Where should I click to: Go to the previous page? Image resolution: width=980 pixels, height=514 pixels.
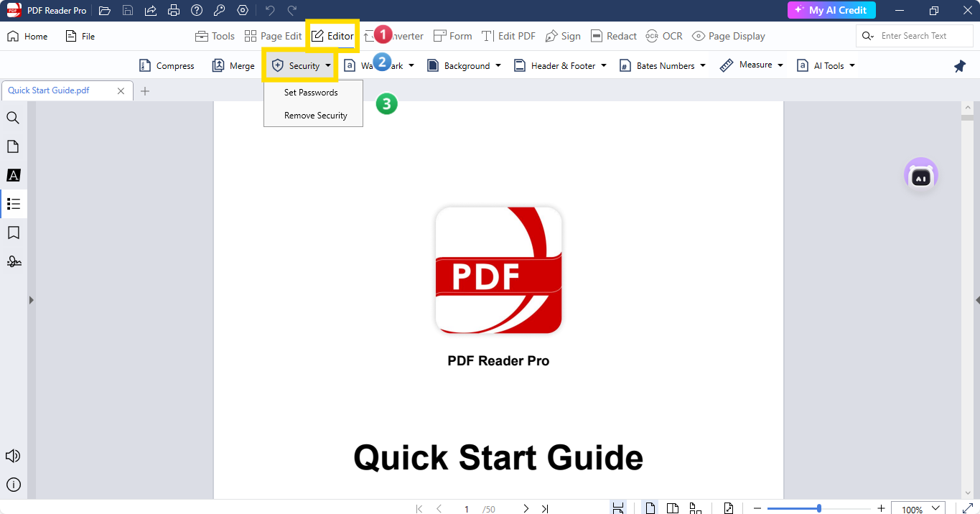point(439,509)
